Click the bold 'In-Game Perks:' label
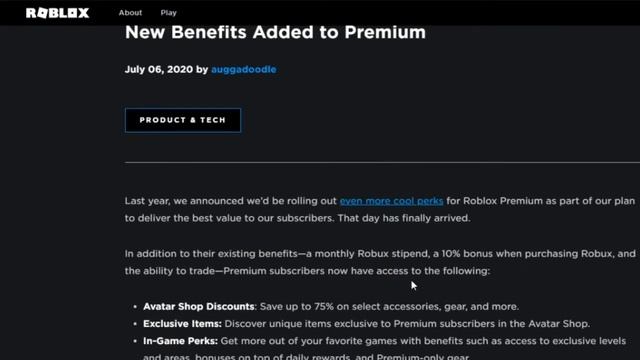Screen dimensions: 640x360 click(x=180, y=341)
